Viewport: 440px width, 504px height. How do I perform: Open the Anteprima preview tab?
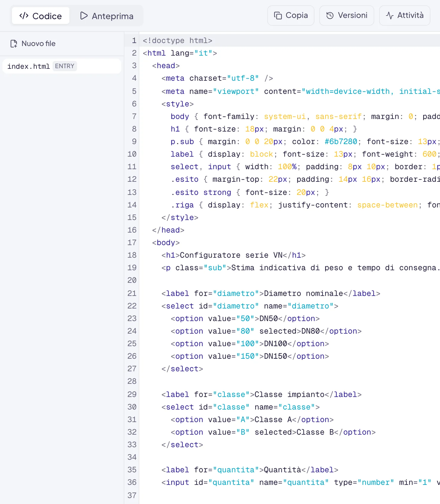click(107, 16)
